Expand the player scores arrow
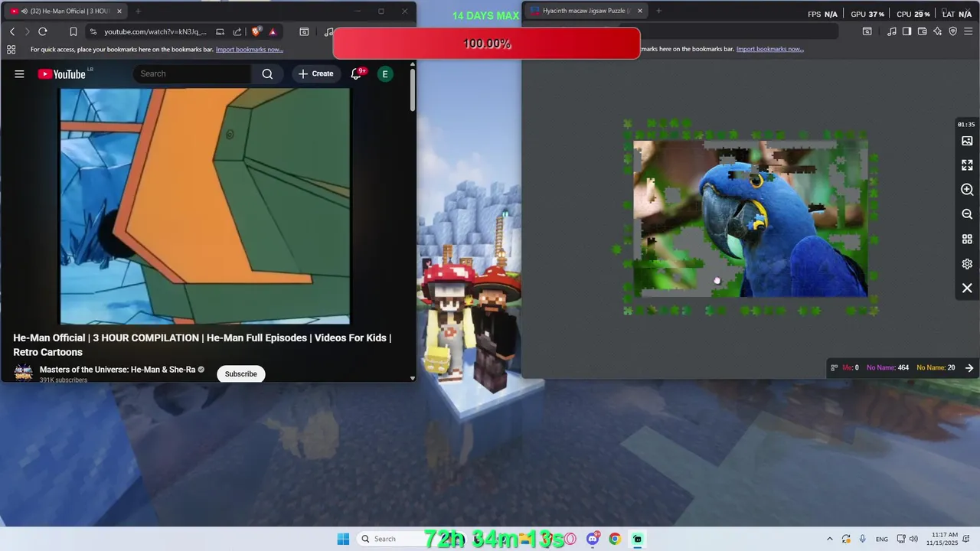 point(969,367)
